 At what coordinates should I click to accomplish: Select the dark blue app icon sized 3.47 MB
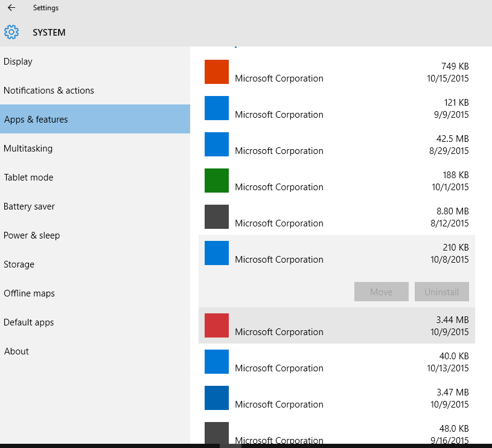tap(217, 398)
